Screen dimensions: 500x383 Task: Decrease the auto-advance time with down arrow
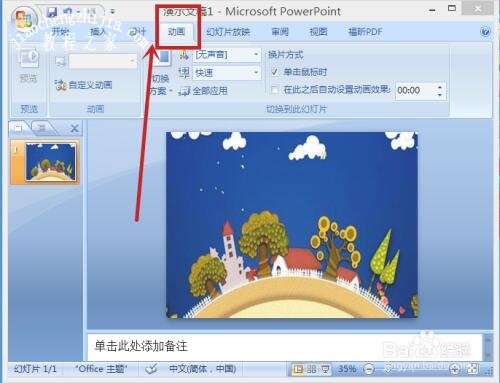coord(440,95)
